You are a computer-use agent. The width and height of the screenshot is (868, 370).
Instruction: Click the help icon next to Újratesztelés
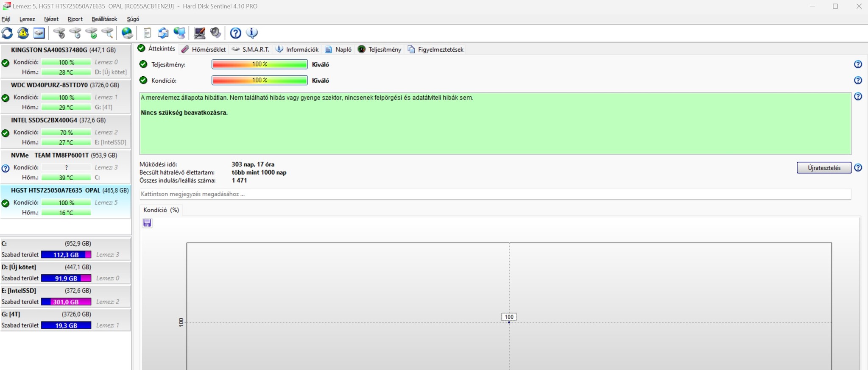point(858,167)
